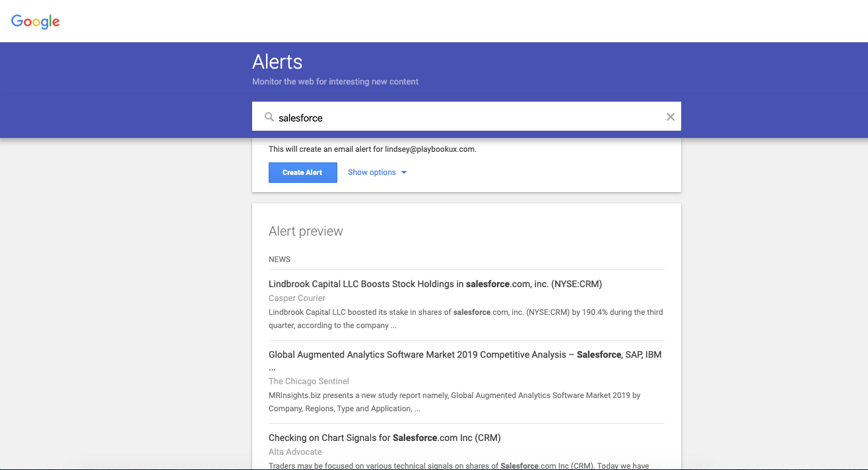Click the 'Monitor the web for interesting new content' subtitle
The width and height of the screenshot is (868, 470).
pos(335,82)
